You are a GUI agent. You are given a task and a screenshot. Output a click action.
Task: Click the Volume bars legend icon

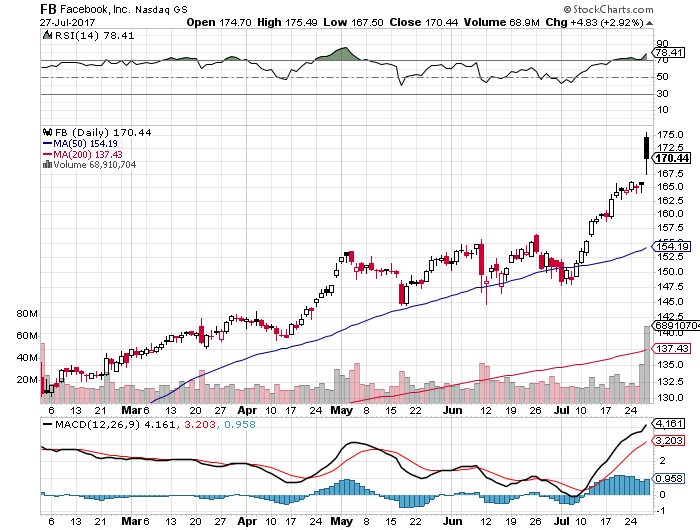44,165
